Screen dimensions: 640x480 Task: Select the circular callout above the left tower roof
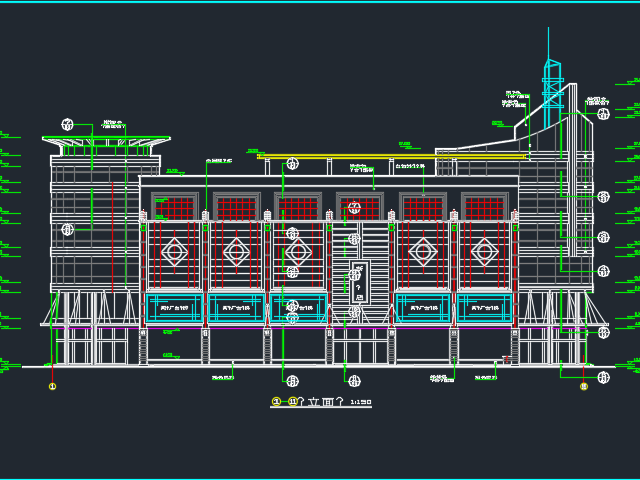(67, 124)
